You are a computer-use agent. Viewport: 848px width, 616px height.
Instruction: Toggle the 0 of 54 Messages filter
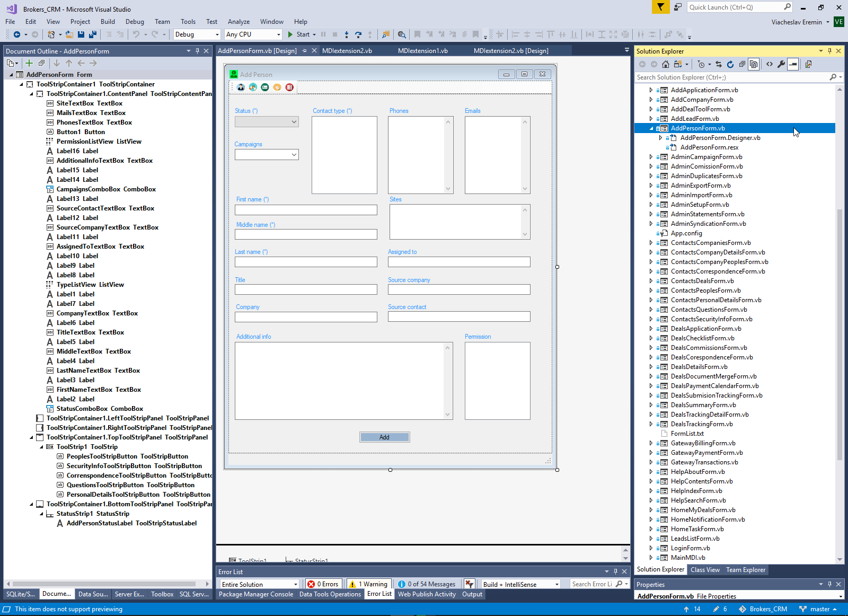point(427,584)
